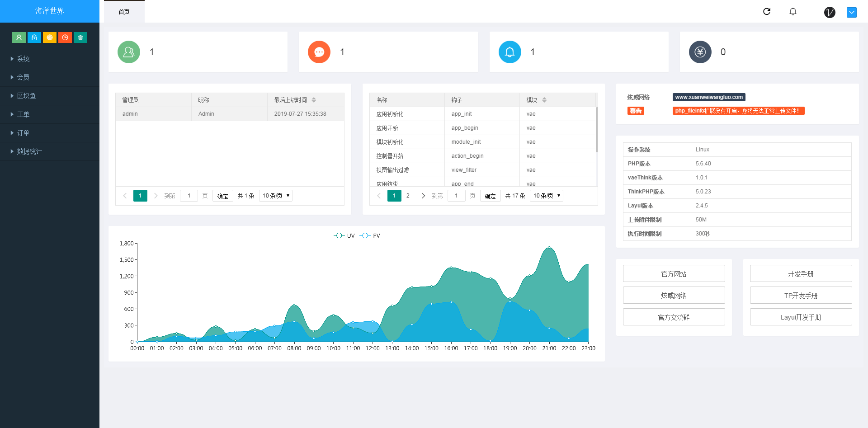Toggle the UV series in chart legend
868x428 pixels.
(x=344, y=236)
